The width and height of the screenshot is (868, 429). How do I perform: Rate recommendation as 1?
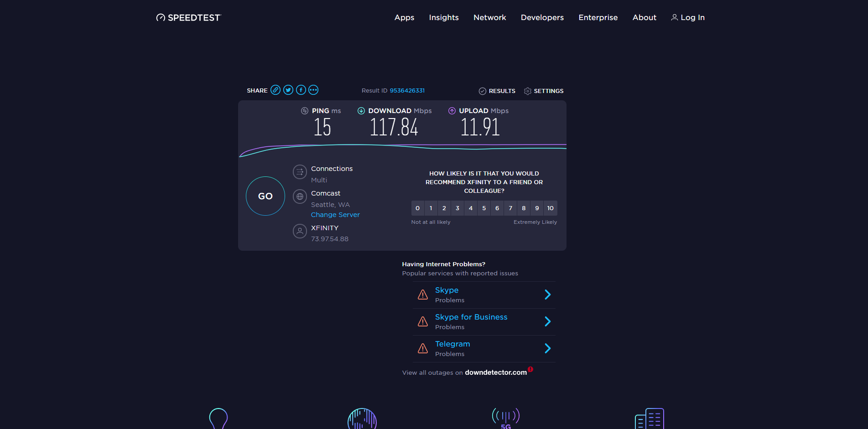point(431,208)
